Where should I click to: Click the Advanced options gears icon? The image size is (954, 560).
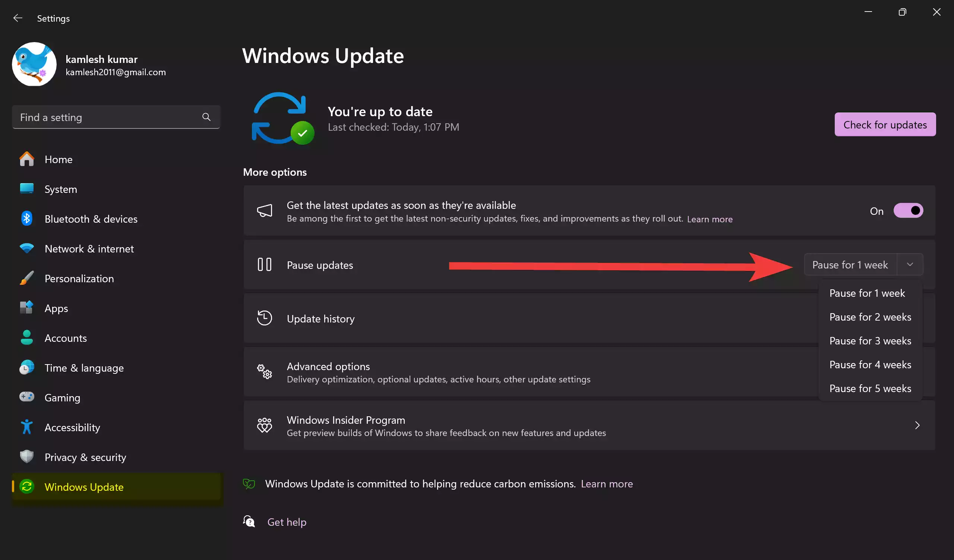(265, 372)
